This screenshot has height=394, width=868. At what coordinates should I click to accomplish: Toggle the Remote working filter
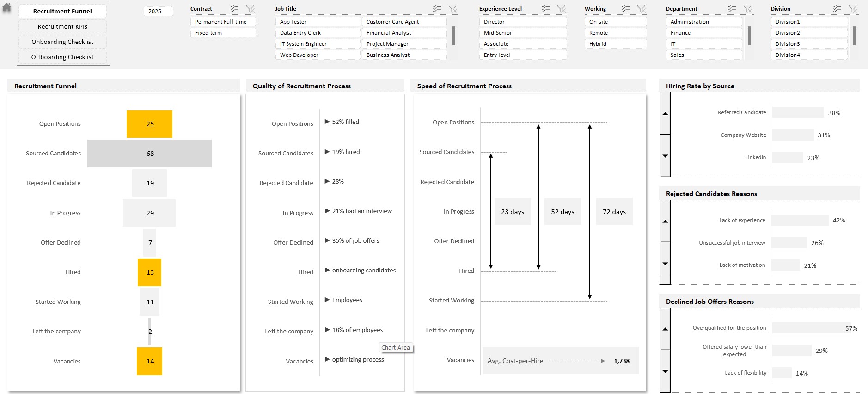615,33
